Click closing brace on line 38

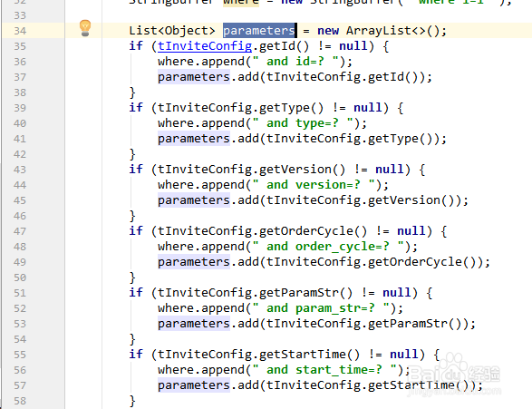pos(132,93)
